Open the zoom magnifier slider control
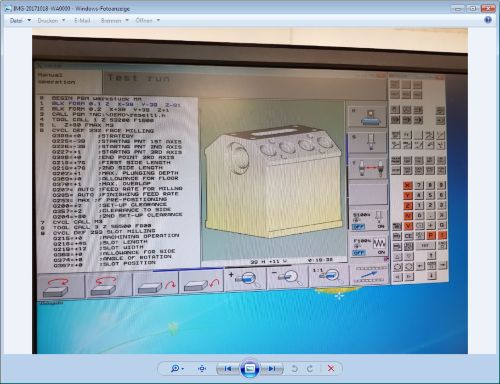 point(177,369)
